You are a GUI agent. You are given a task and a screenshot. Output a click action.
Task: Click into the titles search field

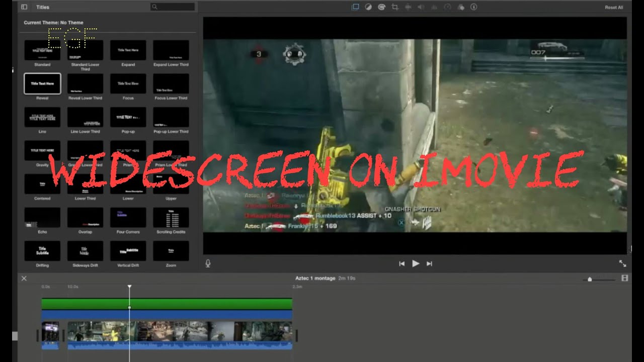[x=173, y=7]
